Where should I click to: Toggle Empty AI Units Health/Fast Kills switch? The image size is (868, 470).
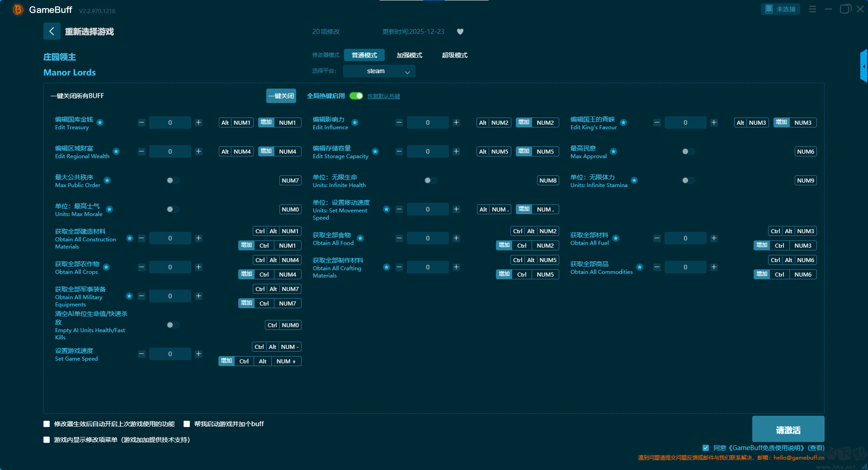tap(173, 325)
